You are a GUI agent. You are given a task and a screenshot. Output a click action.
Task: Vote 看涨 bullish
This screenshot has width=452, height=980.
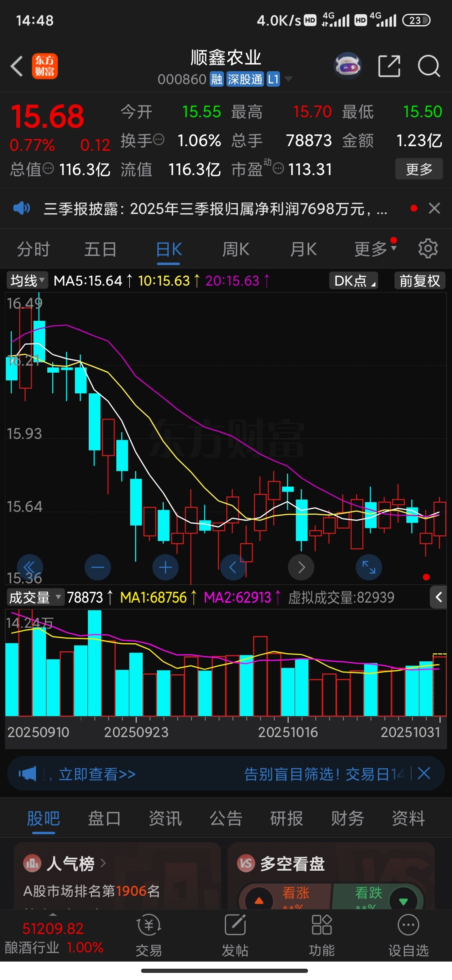[x=285, y=896]
